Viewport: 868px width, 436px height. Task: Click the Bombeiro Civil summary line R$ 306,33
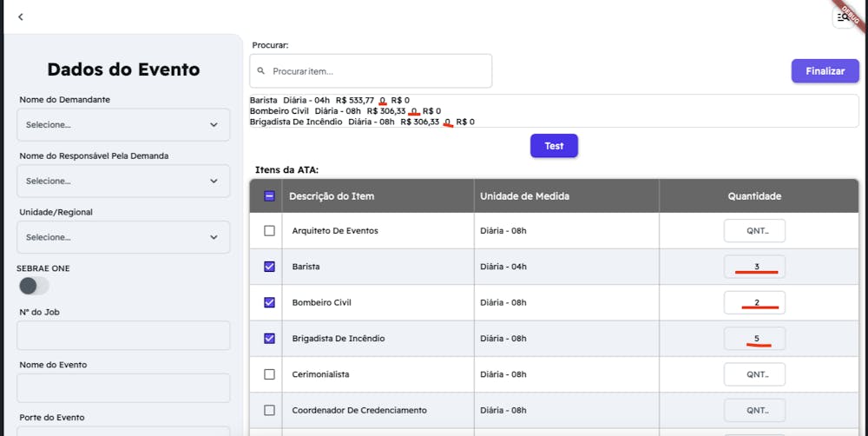click(x=345, y=111)
